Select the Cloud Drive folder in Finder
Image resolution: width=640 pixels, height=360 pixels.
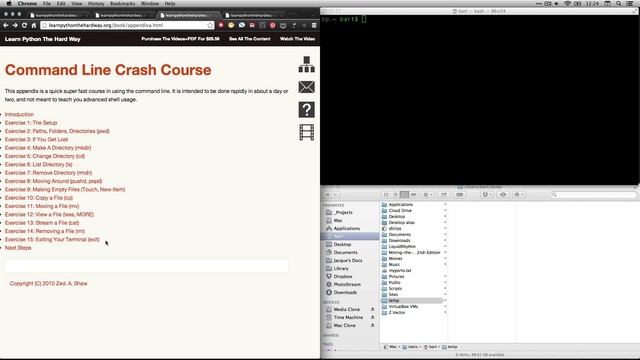click(400, 211)
